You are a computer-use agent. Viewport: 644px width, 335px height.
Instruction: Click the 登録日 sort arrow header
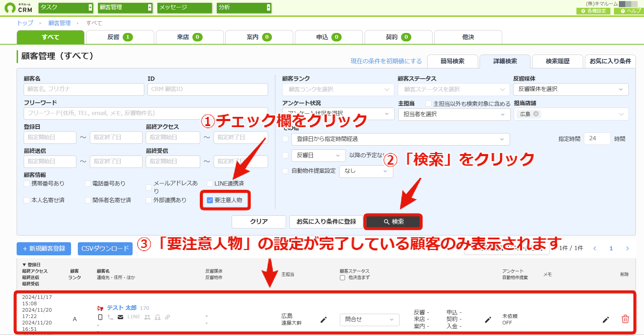click(x=31, y=265)
